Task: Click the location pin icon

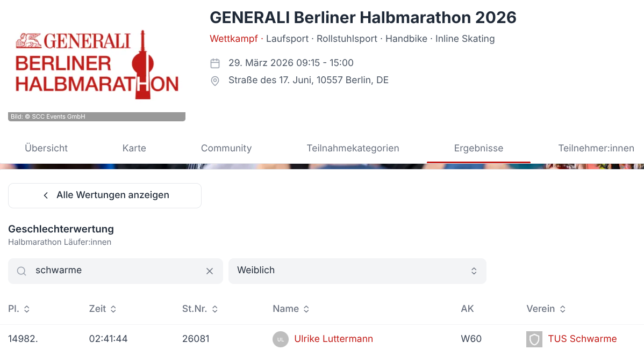Action: [x=215, y=81]
